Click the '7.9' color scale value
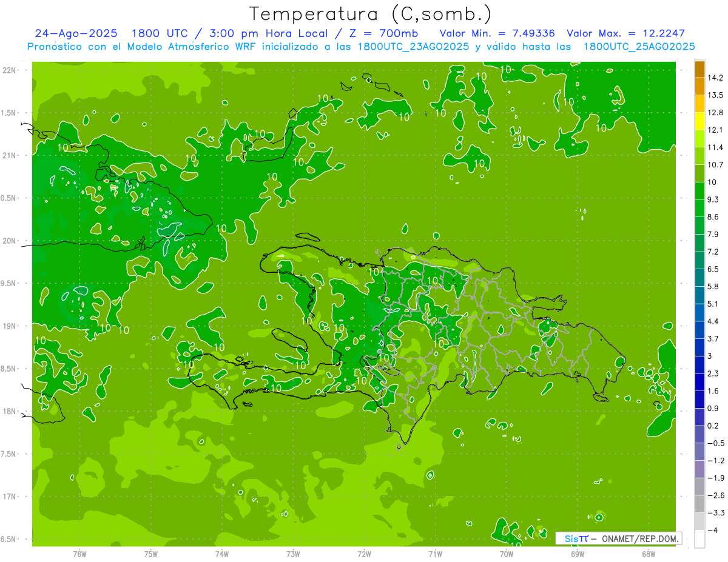This screenshot has width=728, height=562. (x=713, y=234)
